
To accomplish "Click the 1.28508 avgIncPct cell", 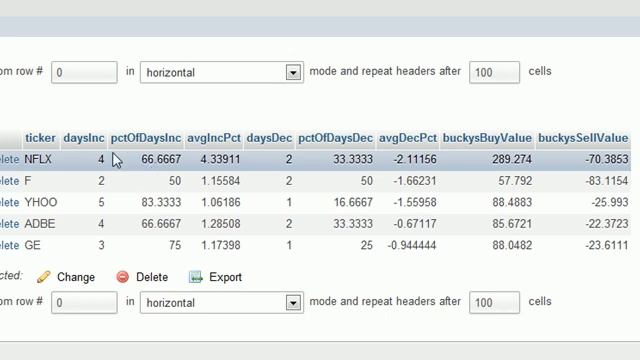I will click(220, 224).
